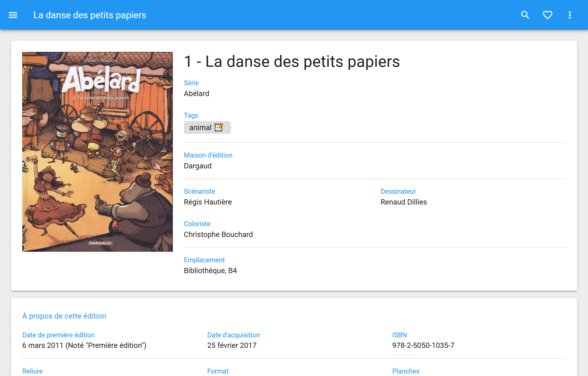Select the animal tag chip
This screenshot has width=588, height=376.
pyautogui.click(x=207, y=128)
